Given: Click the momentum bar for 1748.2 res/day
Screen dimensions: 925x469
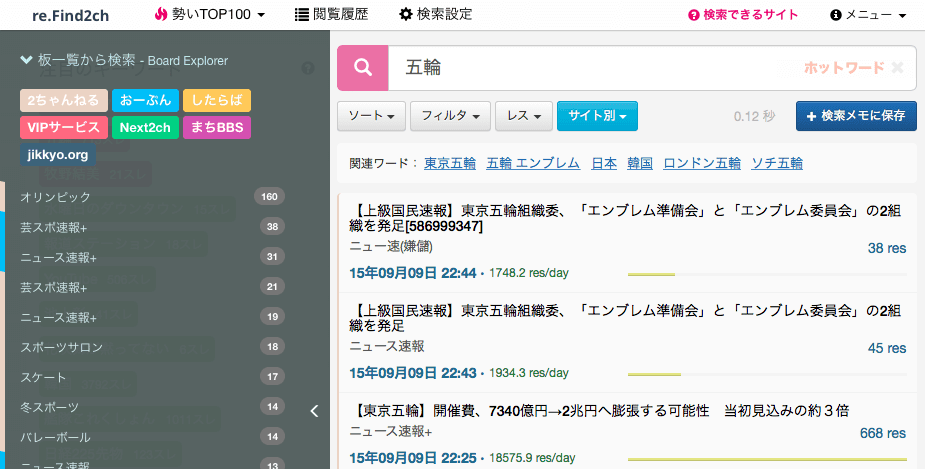Looking at the screenshot, I should (767, 274).
